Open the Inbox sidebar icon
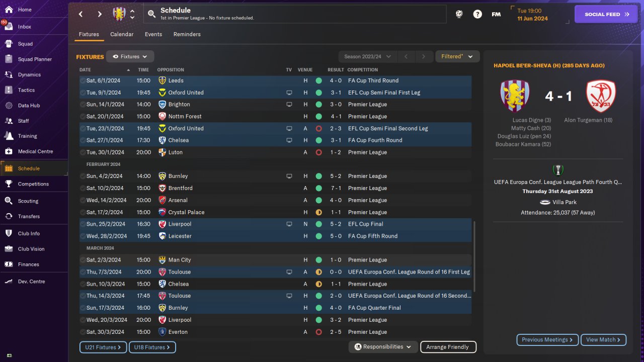 click(x=9, y=27)
